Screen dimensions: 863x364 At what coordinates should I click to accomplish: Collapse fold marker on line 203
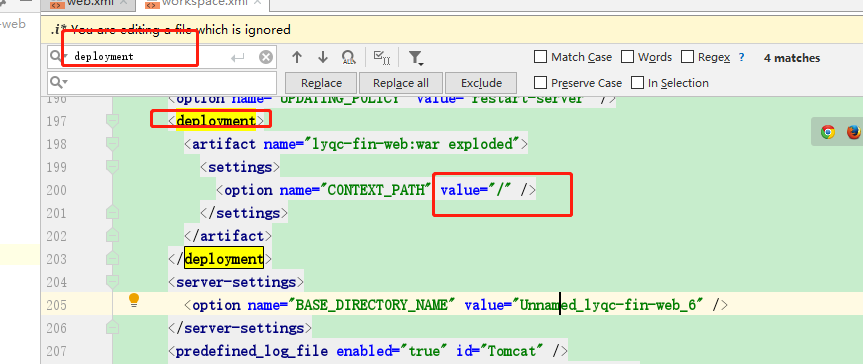113,259
